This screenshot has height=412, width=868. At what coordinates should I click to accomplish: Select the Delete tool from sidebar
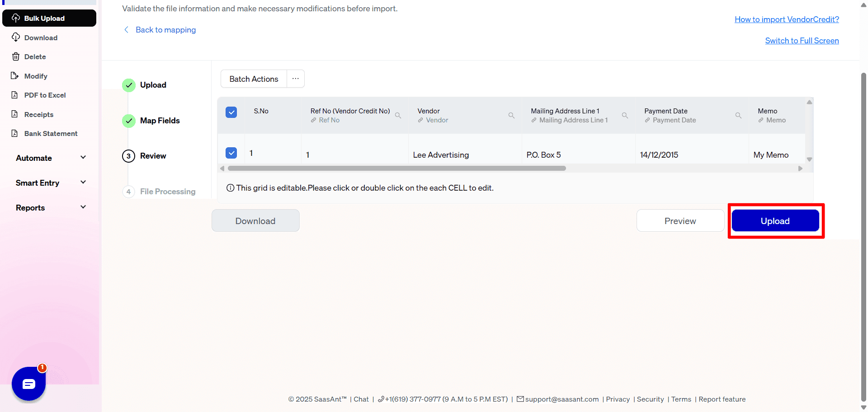point(35,56)
